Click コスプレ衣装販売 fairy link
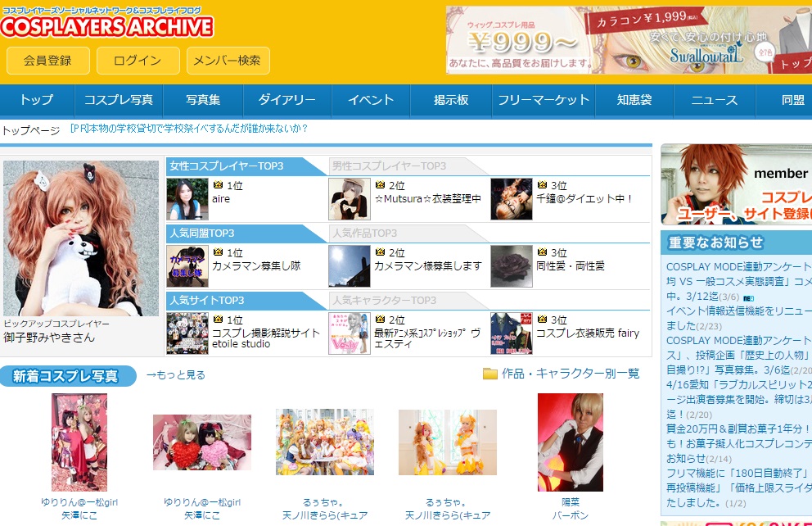Image resolution: width=812 pixels, height=526 pixels. (588, 333)
